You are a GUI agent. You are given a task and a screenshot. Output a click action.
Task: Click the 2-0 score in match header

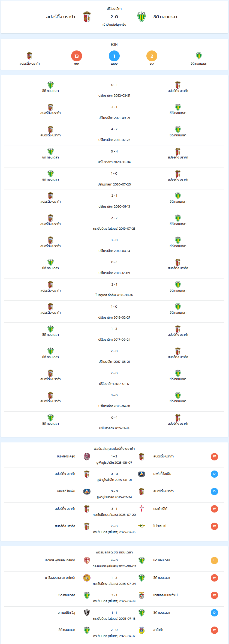(x=114, y=17)
